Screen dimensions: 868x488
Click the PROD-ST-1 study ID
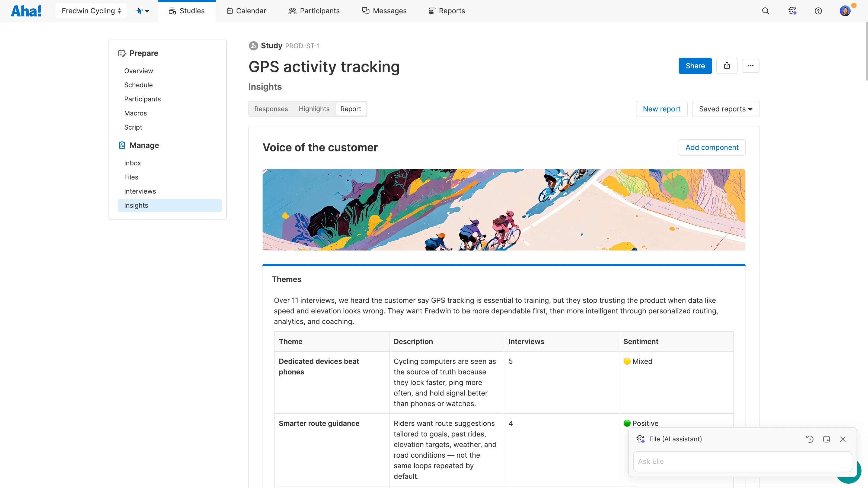click(x=303, y=46)
